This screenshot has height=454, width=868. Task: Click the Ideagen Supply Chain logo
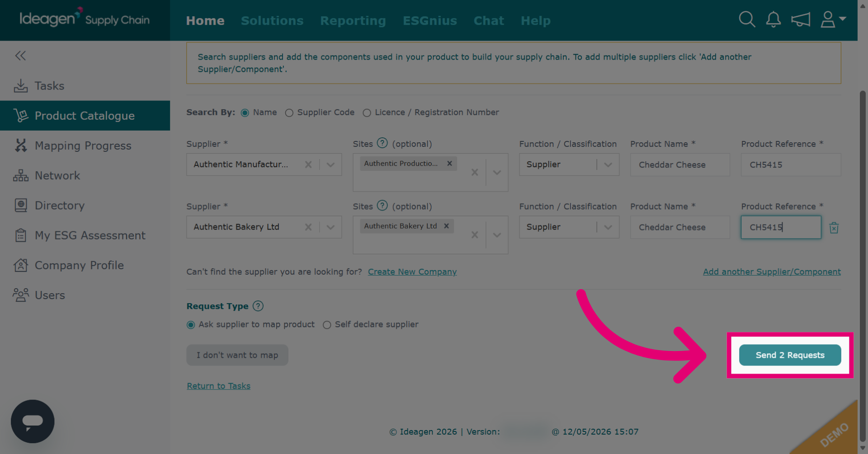[85, 18]
